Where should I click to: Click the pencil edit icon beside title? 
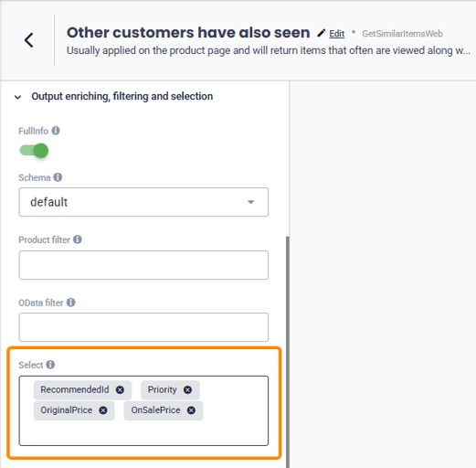pyautogui.click(x=321, y=33)
